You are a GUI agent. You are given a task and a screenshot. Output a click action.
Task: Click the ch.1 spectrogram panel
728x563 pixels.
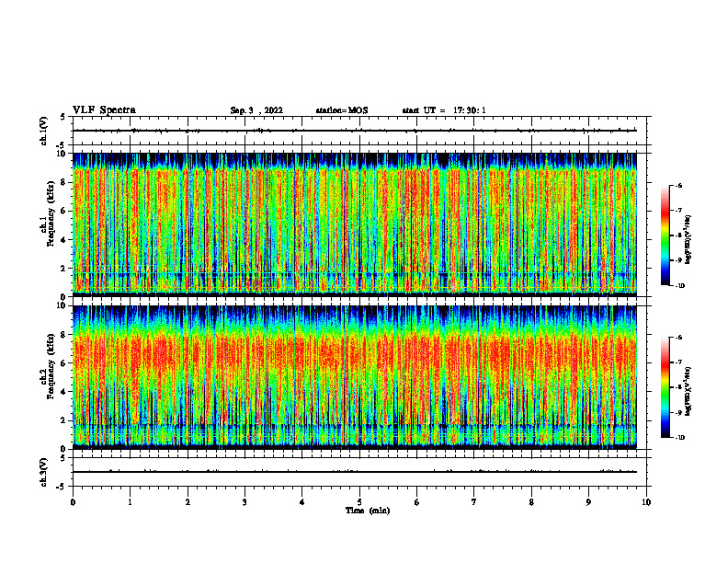tap(355, 224)
